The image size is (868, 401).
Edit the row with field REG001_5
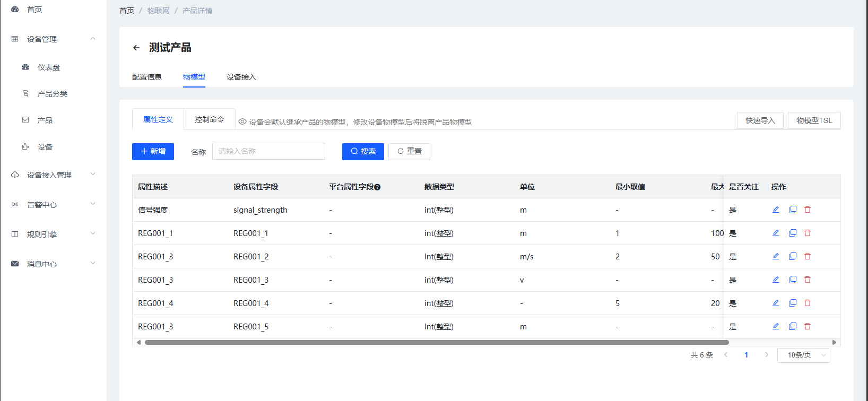coord(776,326)
